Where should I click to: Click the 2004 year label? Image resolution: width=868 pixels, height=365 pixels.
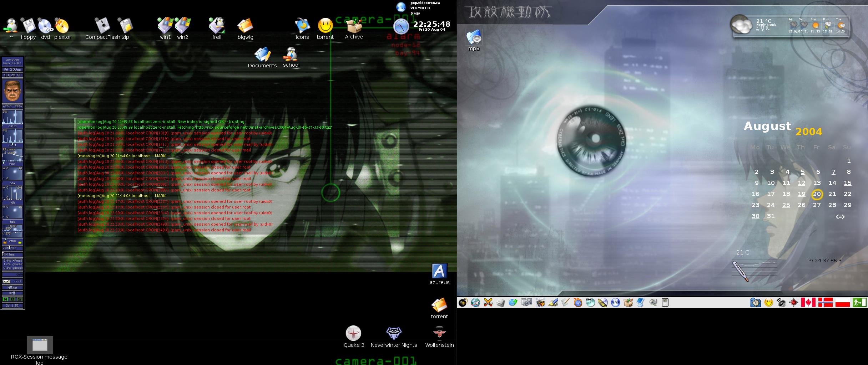click(809, 132)
